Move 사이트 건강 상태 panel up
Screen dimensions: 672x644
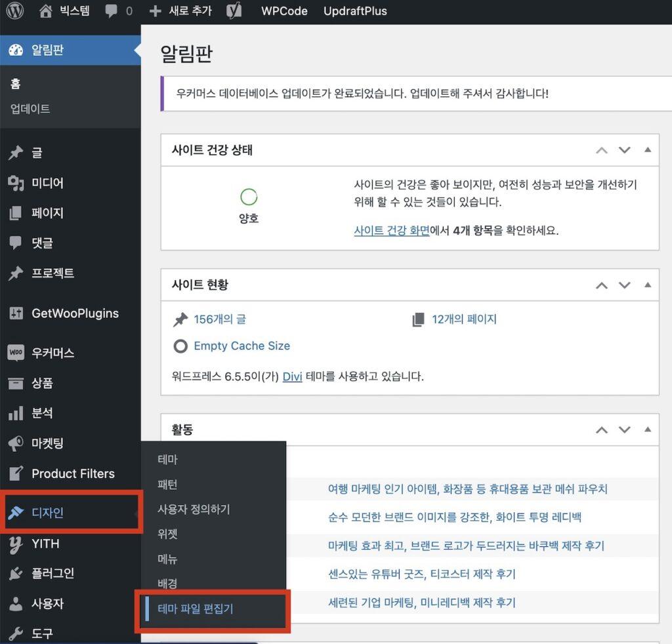pyautogui.click(x=602, y=150)
